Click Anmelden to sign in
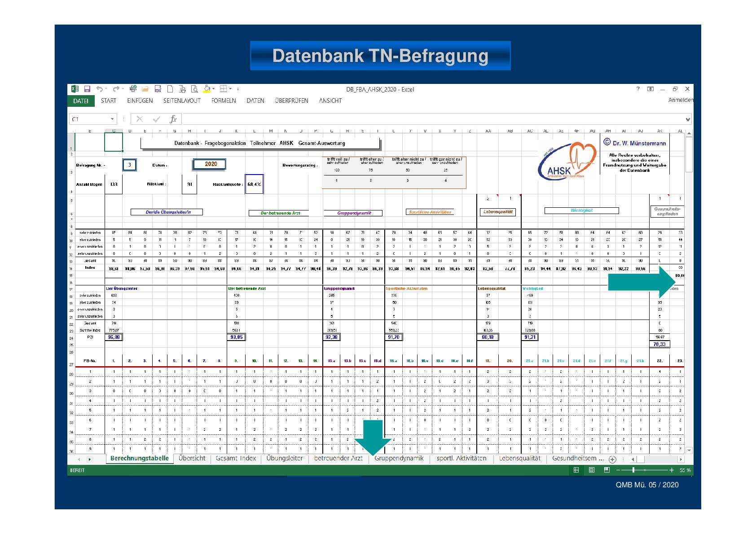Image resolution: width=756 pixels, height=534 pixels. click(680, 100)
